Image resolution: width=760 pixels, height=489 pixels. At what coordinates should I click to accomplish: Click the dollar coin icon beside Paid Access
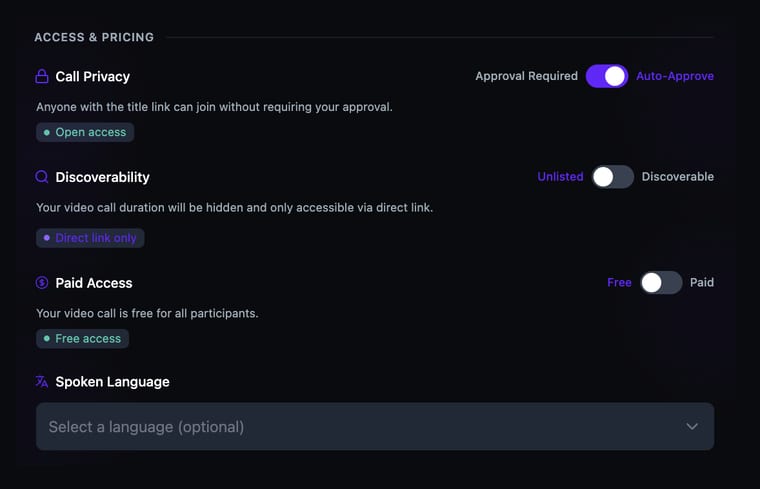(x=42, y=283)
